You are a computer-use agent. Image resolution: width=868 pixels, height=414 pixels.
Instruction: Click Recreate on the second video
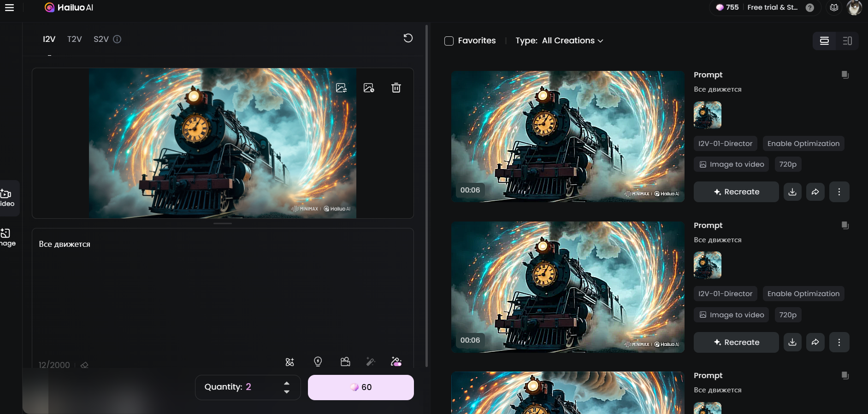(736, 342)
